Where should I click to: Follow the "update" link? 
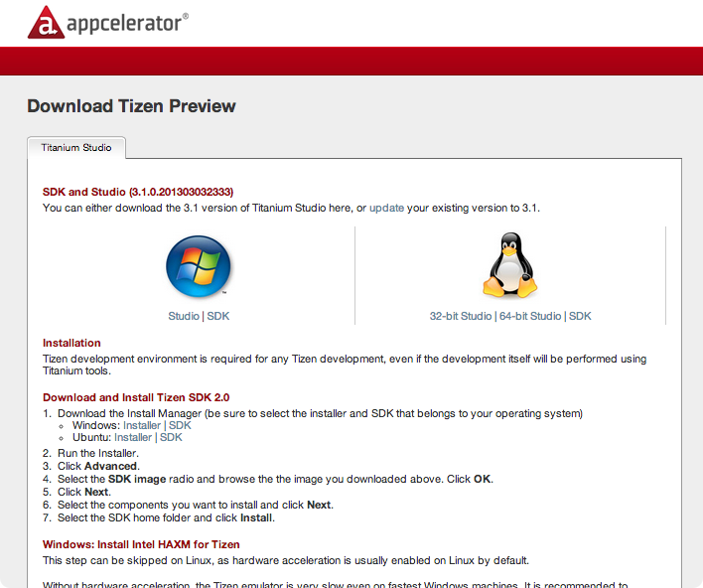[386, 209]
